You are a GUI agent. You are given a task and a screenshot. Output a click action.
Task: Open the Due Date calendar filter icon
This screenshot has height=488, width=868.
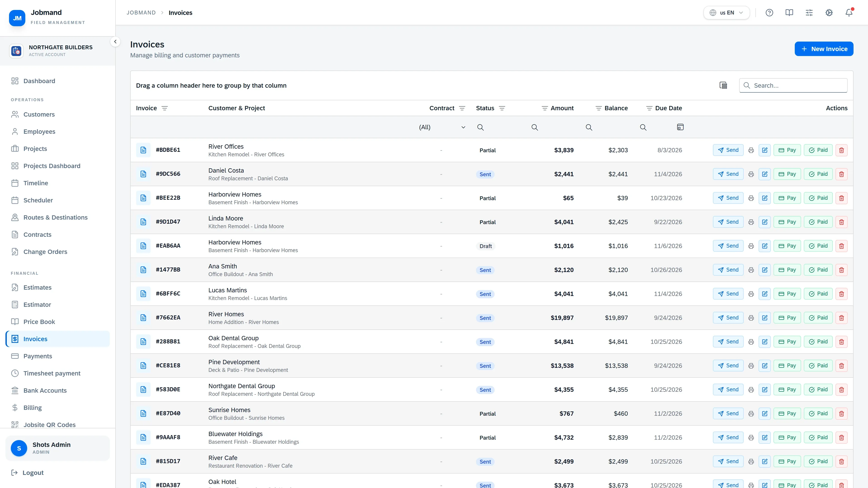pyautogui.click(x=680, y=127)
